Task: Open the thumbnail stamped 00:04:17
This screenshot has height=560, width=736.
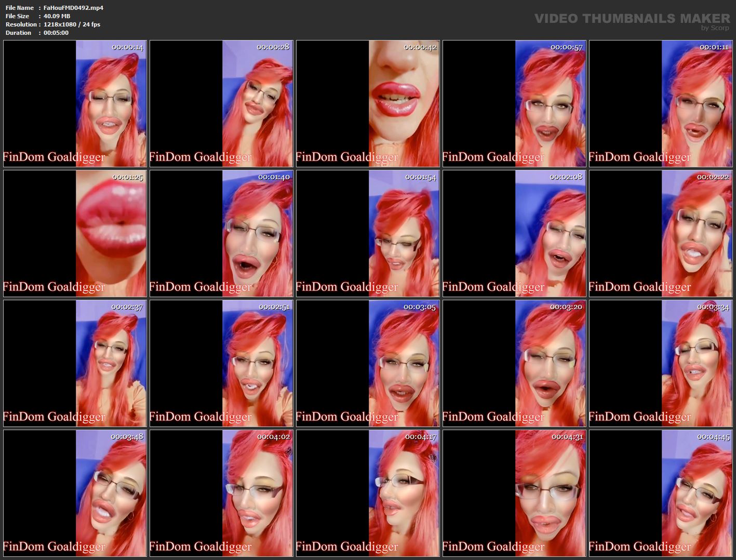Action: pyautogui.click(x=368, y=494)
